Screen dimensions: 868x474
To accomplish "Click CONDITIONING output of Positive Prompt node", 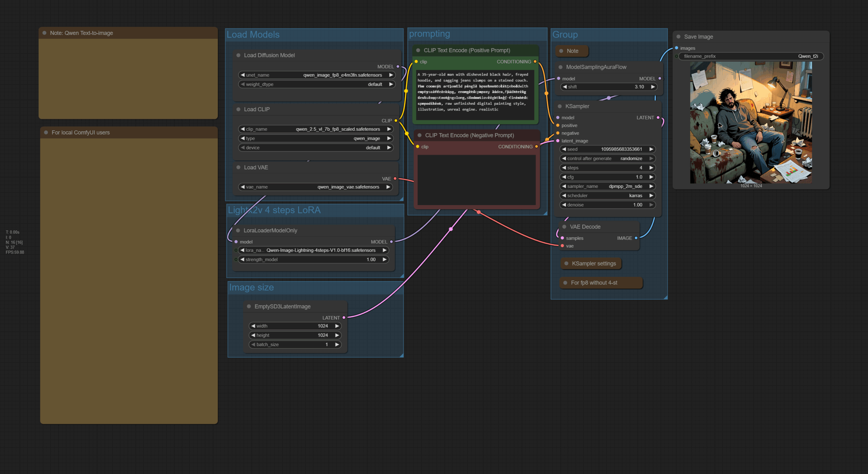I will pos(535,62).
